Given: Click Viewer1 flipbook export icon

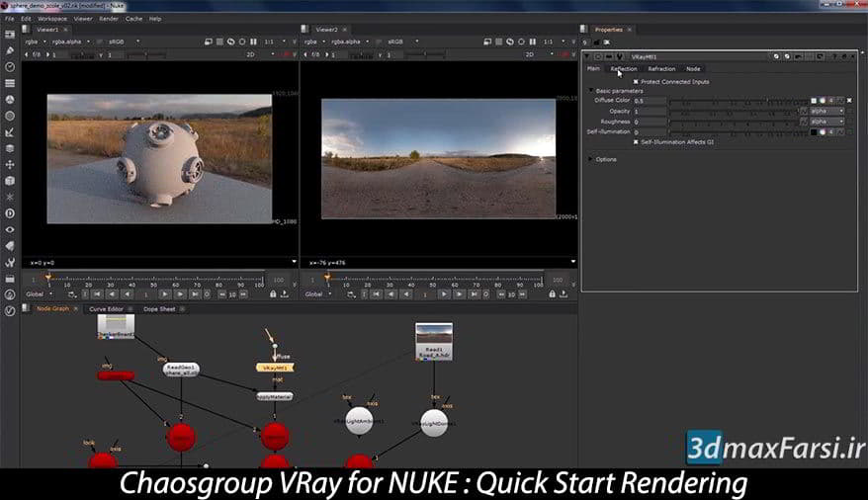Looking at the screenshot, I should click(x=285, y=294).
